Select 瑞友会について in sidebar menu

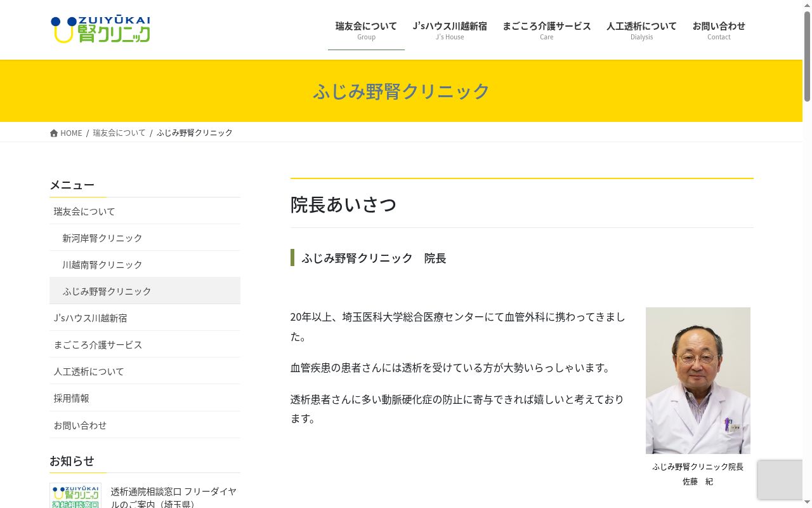point(145,211)
